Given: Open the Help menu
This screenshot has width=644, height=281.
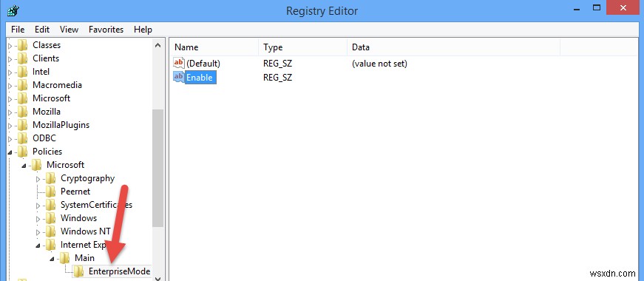Looking at the screenshot, I should click(143, 30).
